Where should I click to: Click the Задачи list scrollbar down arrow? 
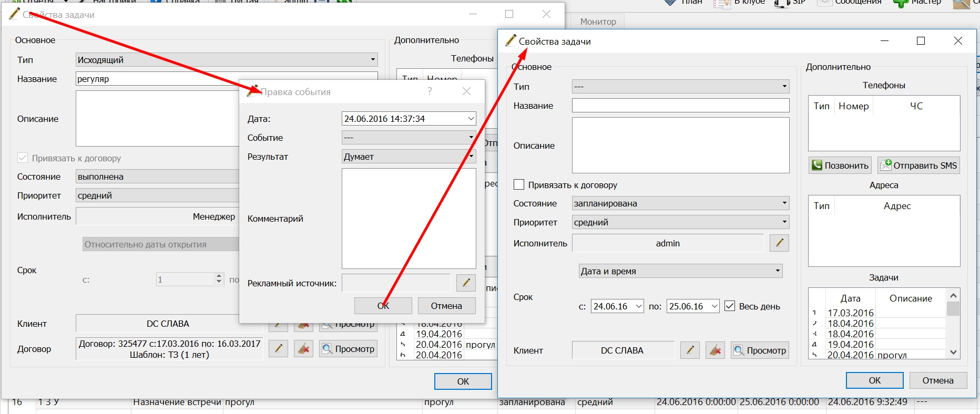point(954,353)
